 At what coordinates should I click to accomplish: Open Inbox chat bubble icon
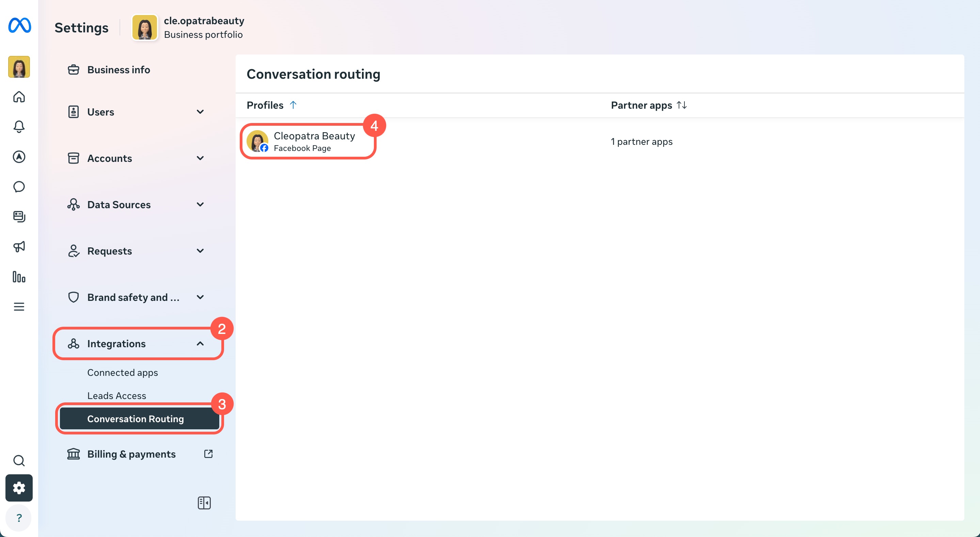click(x=19, y=186)
